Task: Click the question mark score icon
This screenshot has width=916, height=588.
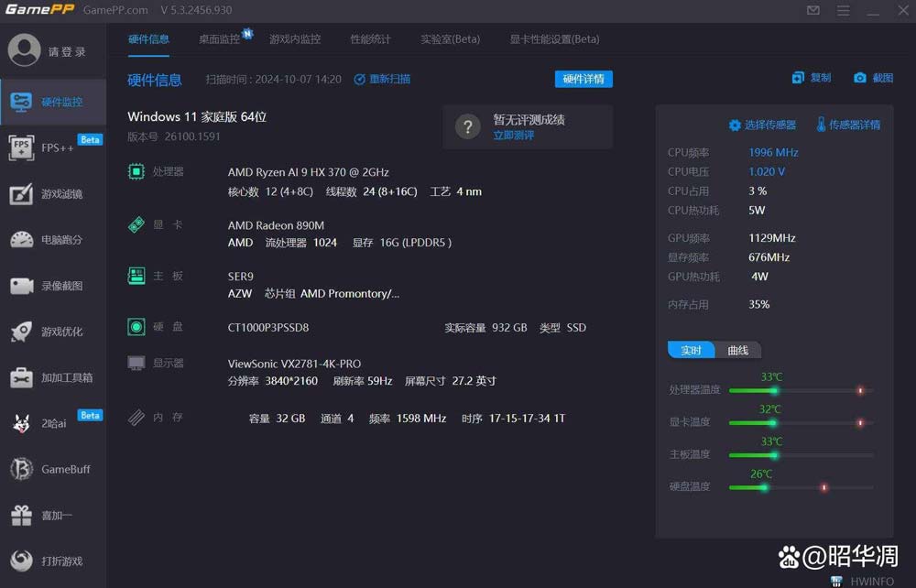Action: 468,126
